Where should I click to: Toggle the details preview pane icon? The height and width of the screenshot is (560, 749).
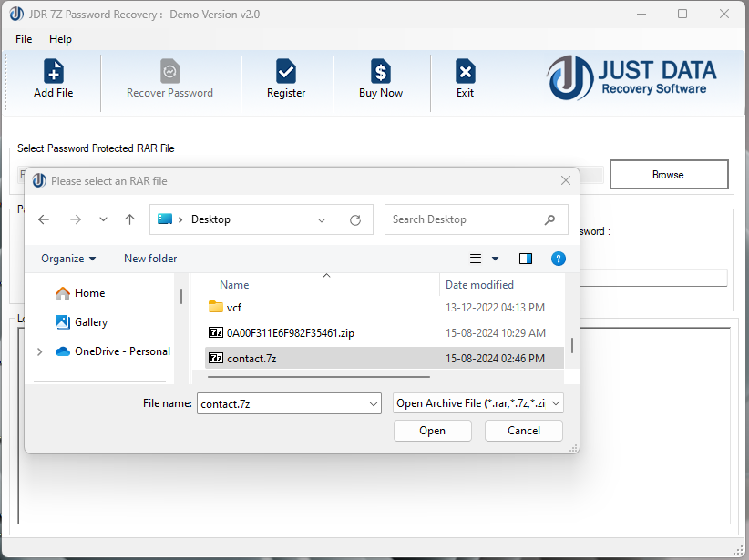[x=525, y=259]
